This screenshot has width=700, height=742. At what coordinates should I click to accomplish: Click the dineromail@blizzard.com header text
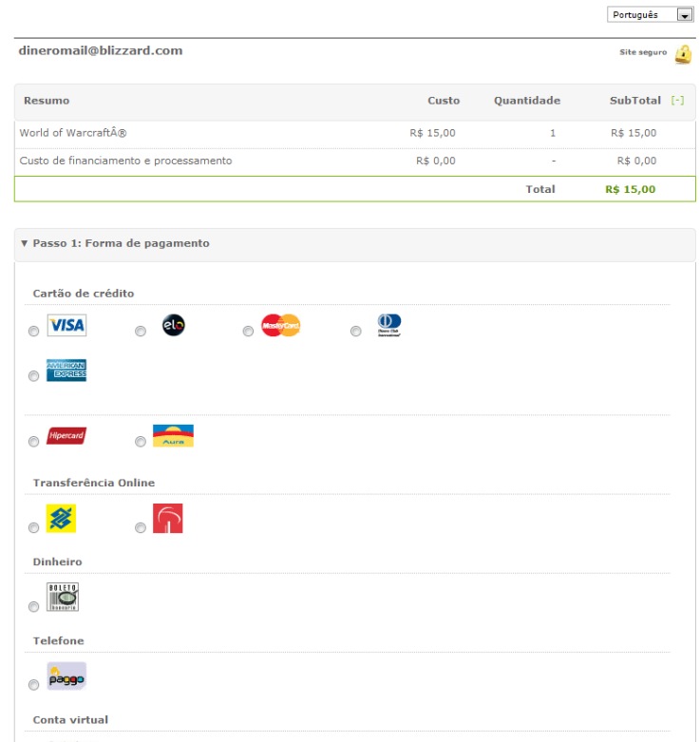101,50
